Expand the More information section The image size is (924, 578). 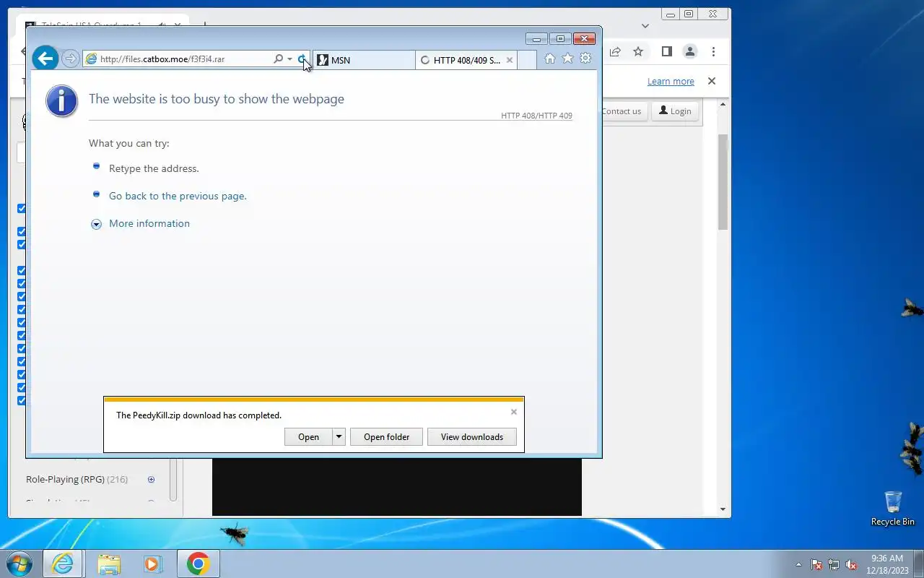(x=96, y=224)
